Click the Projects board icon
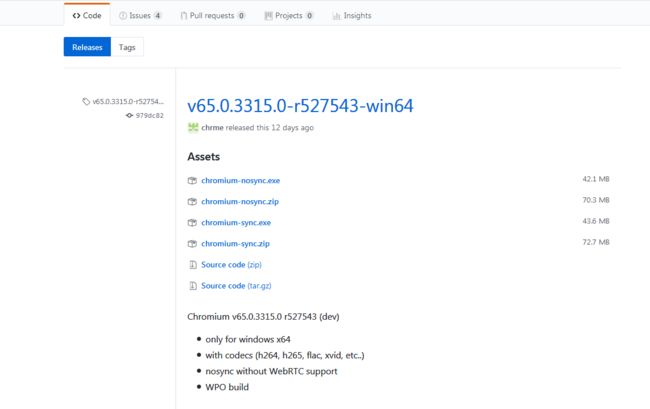The width and height of the screenshot is (650, 409). click(x=269, y=16)
